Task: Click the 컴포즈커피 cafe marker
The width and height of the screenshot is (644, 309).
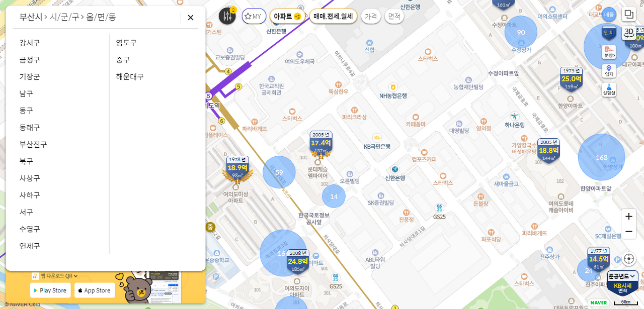Action: 424,151
